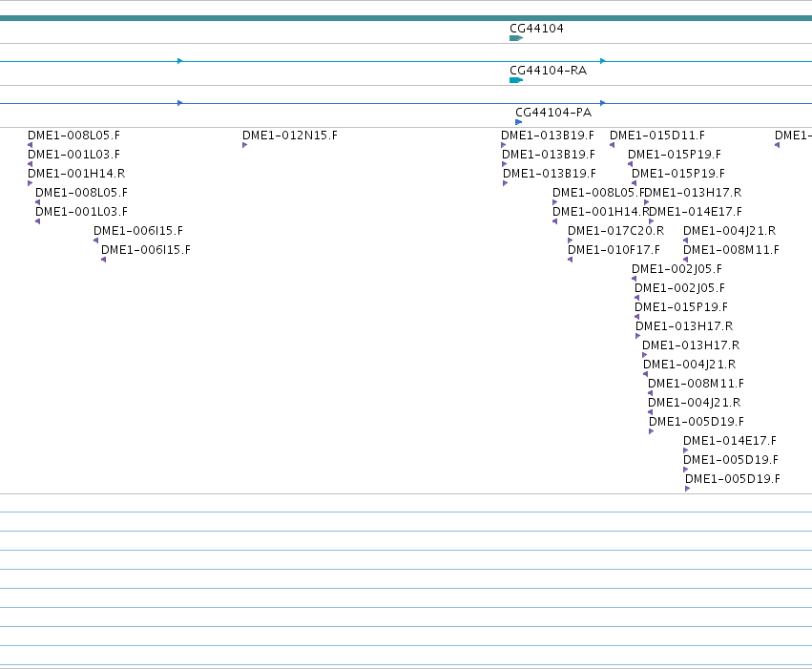Click the CG44104-RA transcript label
Screen dimensions: 812x669
(549, 71)
